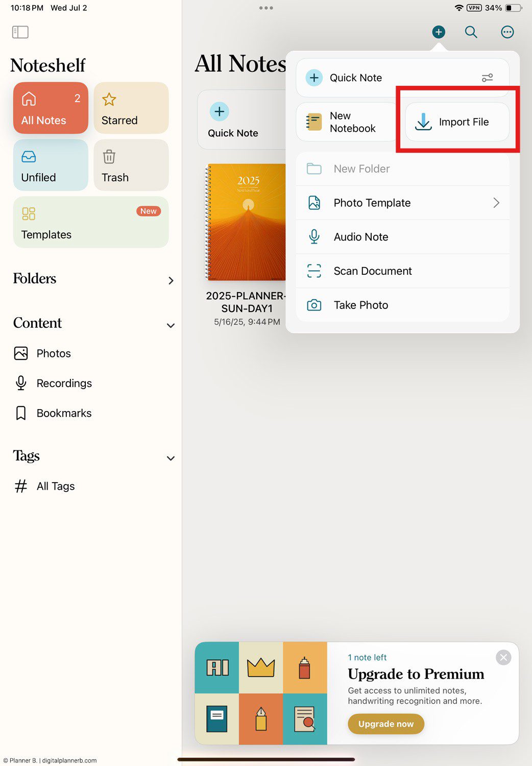Open the Unfiled category tile
Image resolution: width=532 pixels, height=766 pixels.
pos(51,165)
